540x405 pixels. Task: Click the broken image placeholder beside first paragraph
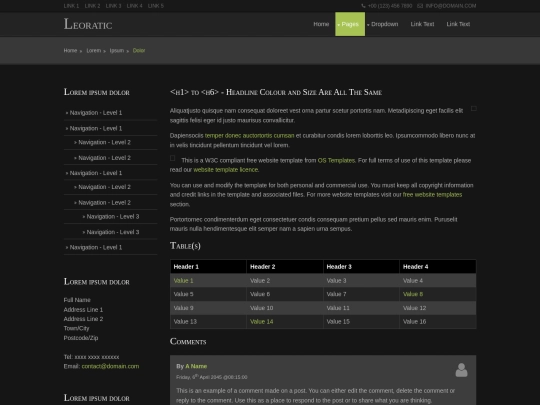click(474, 108)
